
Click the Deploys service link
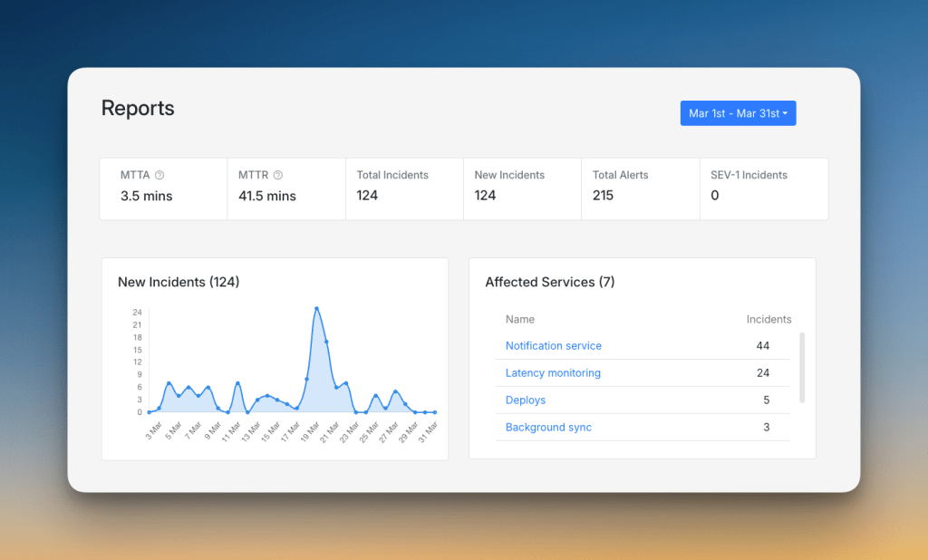[526, 400]
